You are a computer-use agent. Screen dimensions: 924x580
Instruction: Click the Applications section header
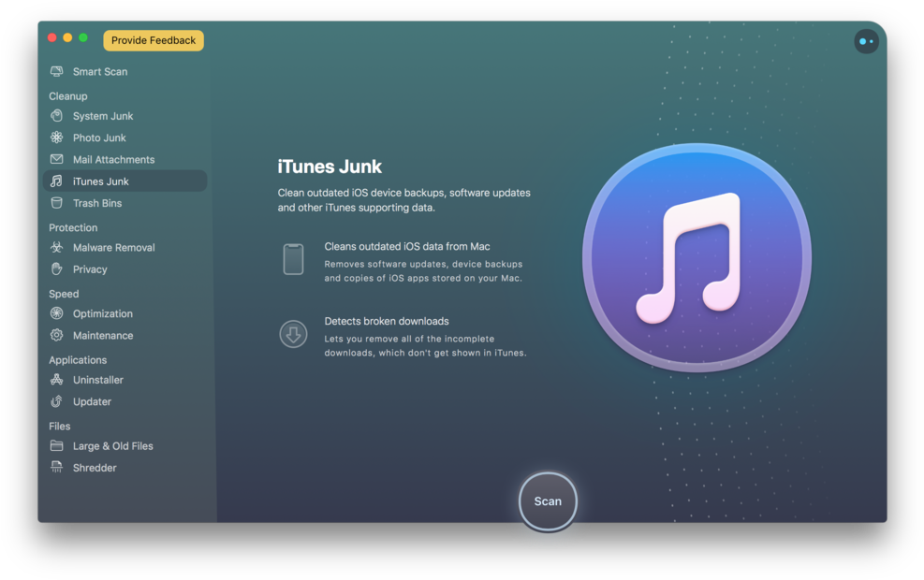pyautogui.click(x=78, y=360)
